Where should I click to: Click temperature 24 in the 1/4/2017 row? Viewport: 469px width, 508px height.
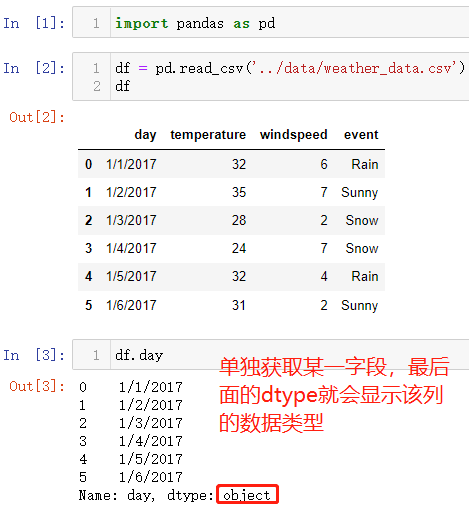[x=239, y=248]
